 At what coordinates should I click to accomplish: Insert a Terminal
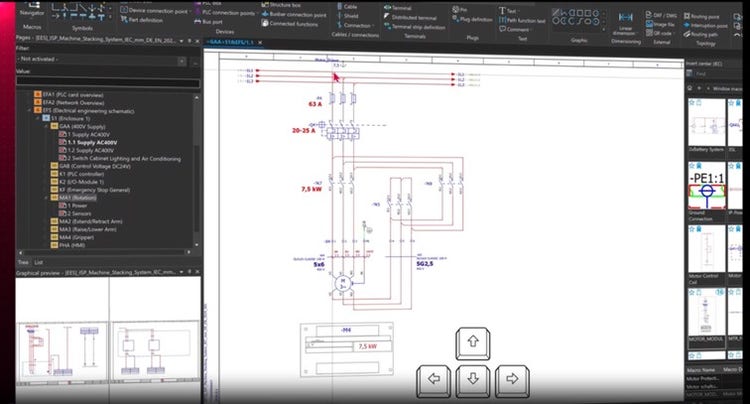point(397,8)
